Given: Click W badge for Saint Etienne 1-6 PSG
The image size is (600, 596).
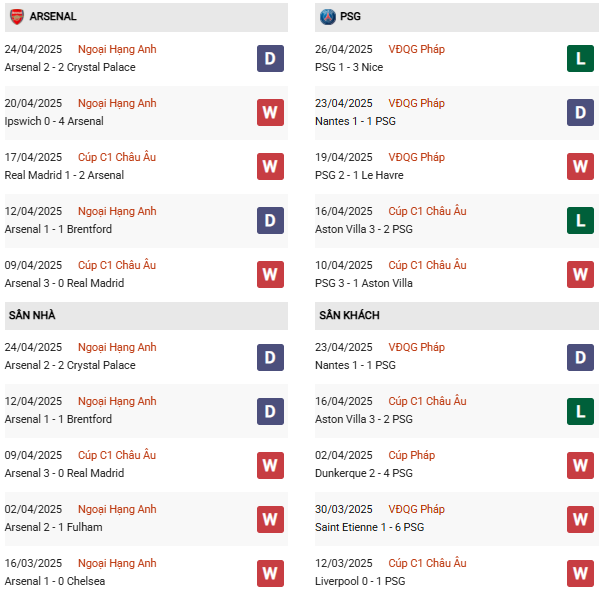Looking at the screenshot, I should [x=580, y=518].
